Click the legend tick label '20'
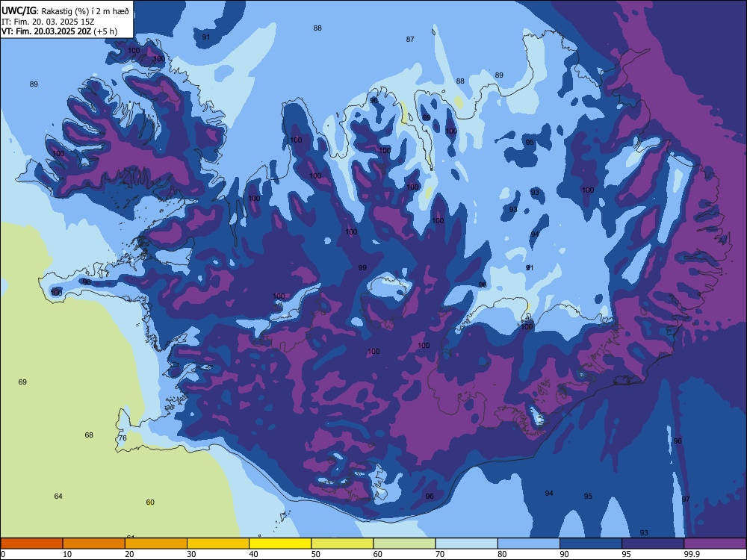747x560 pixels. [129, 554]
